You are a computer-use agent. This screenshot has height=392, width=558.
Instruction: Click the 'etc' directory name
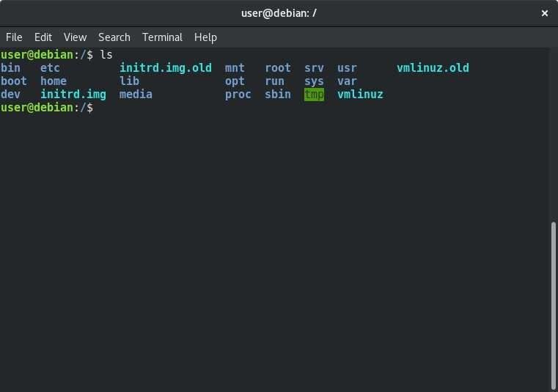pos(50,68)
